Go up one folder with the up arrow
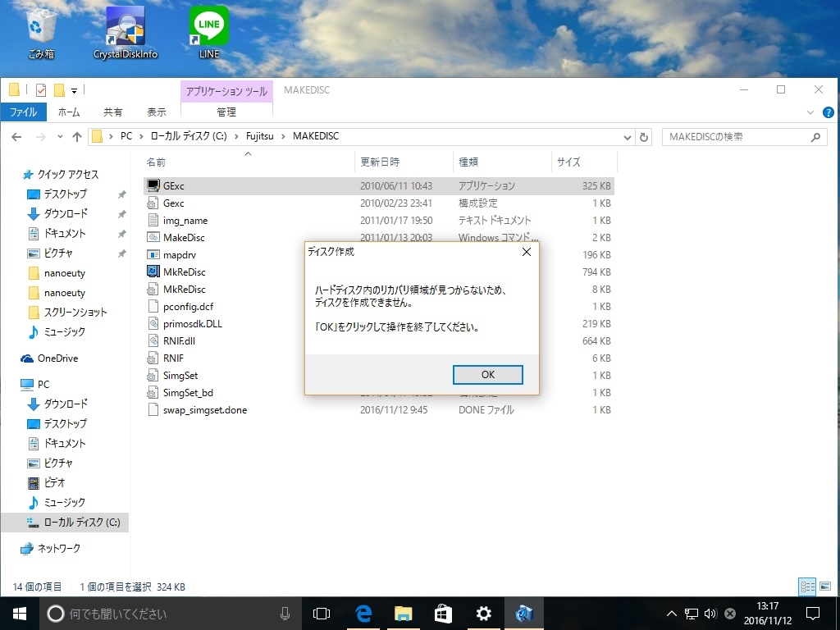 (77, 137)
